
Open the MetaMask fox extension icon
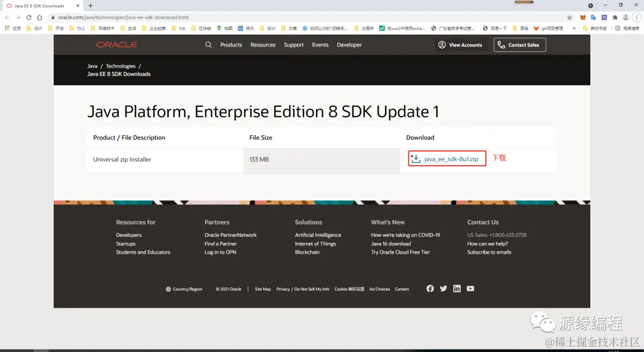click(x=583, y=17)
